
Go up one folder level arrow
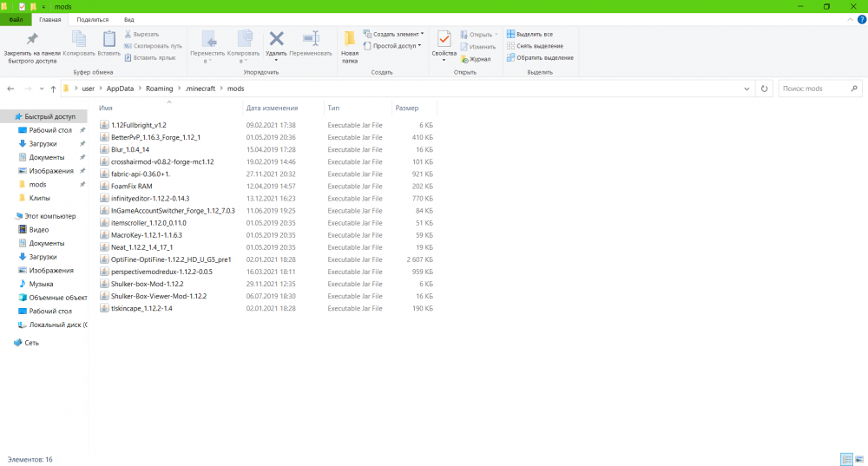pyautogui.click(x=53, y=89)
